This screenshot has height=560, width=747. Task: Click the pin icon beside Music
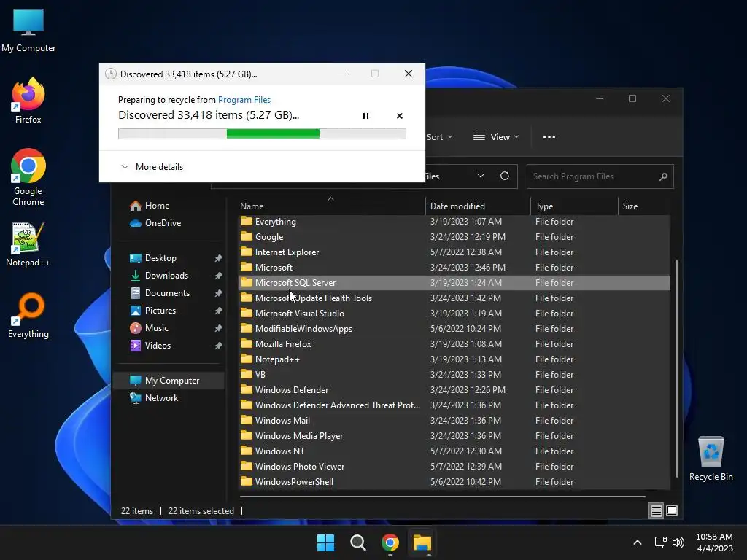coord(218,328)
